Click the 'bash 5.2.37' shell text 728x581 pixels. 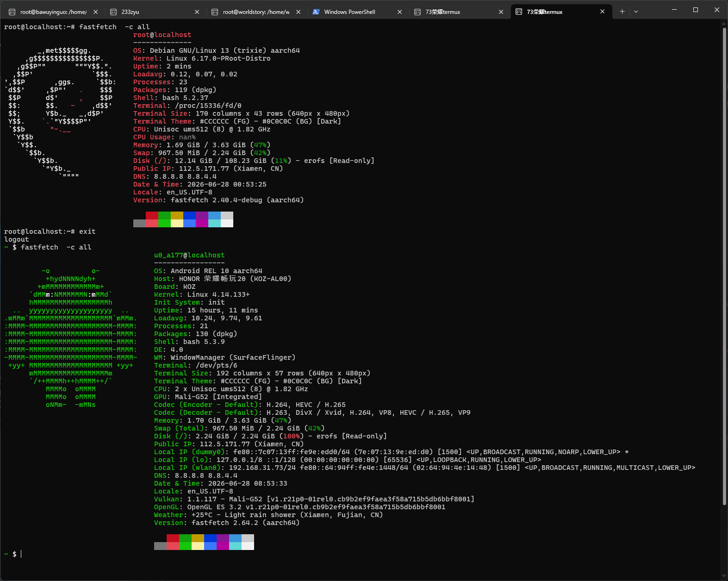tap(185, 98)
